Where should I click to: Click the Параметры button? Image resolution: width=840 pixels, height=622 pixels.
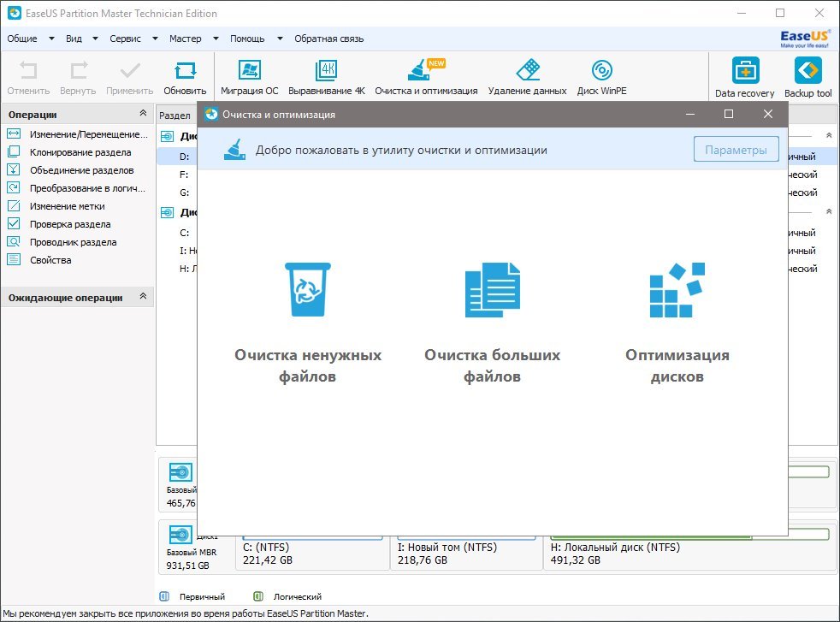tap(736, 150)
